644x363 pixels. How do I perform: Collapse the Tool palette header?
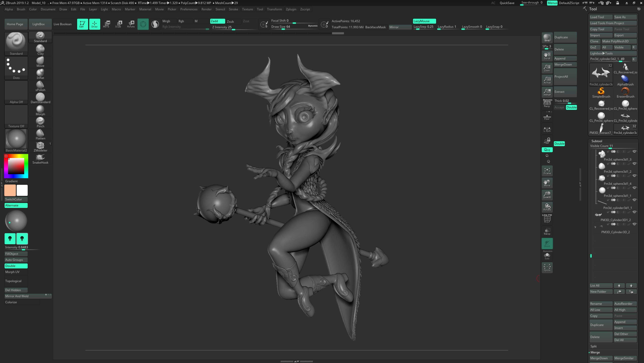593,9
